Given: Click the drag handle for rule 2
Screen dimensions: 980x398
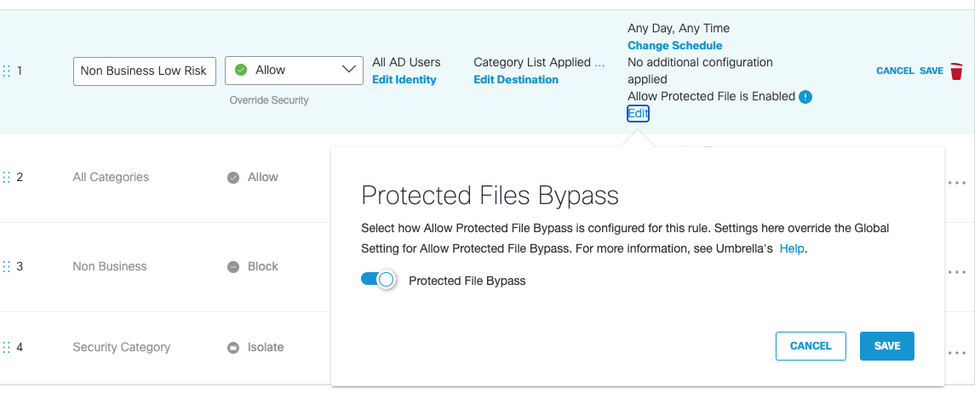Looking at the screenshot, I should coord(7,178).
